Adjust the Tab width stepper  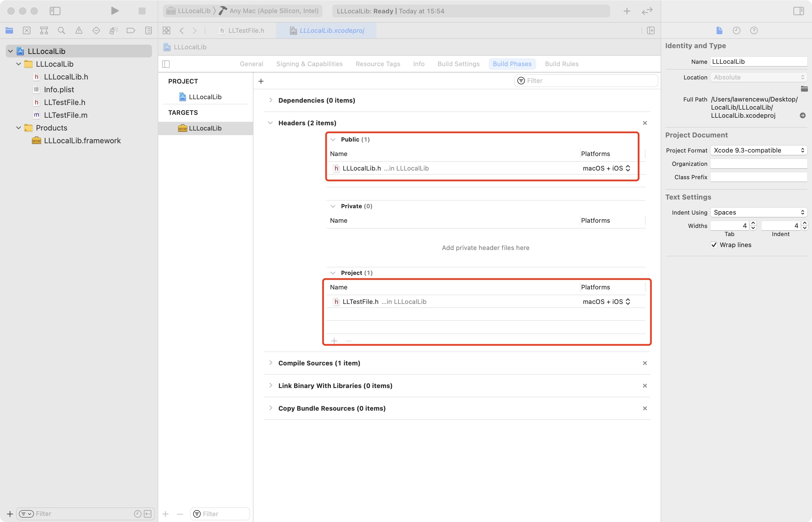[x=753, y=225]
